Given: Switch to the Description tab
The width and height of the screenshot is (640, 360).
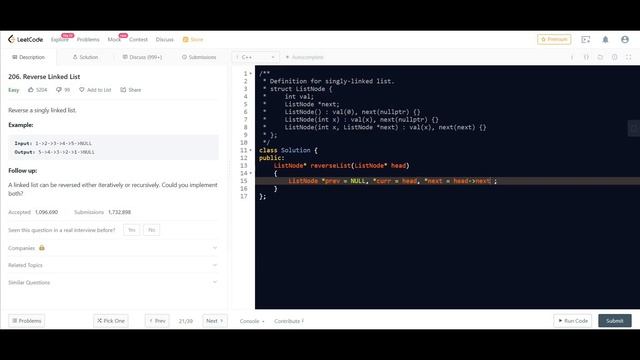Looking at the screenshot, I should 29,57.
